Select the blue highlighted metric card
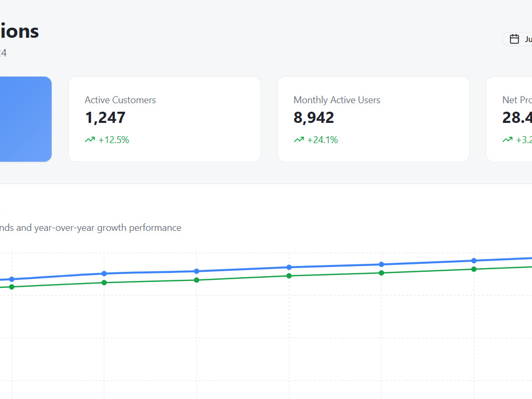The width and height of the screenshot is (532, 399). point(26,119)
